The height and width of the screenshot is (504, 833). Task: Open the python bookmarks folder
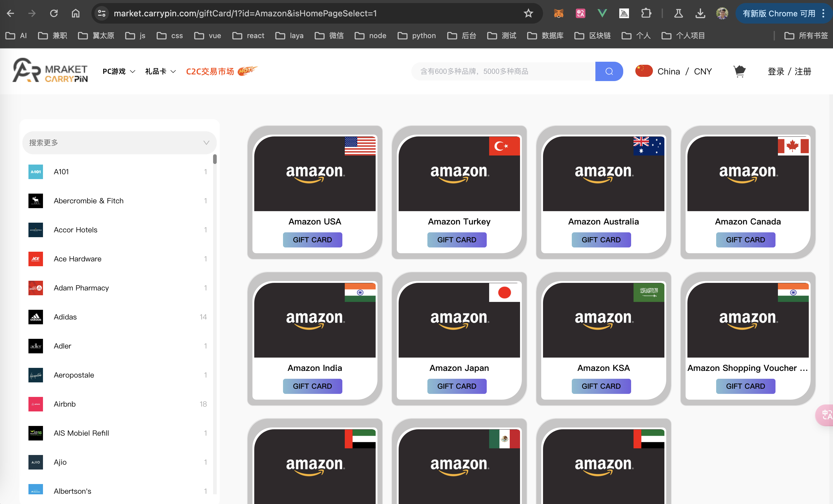tap(416, 35)
